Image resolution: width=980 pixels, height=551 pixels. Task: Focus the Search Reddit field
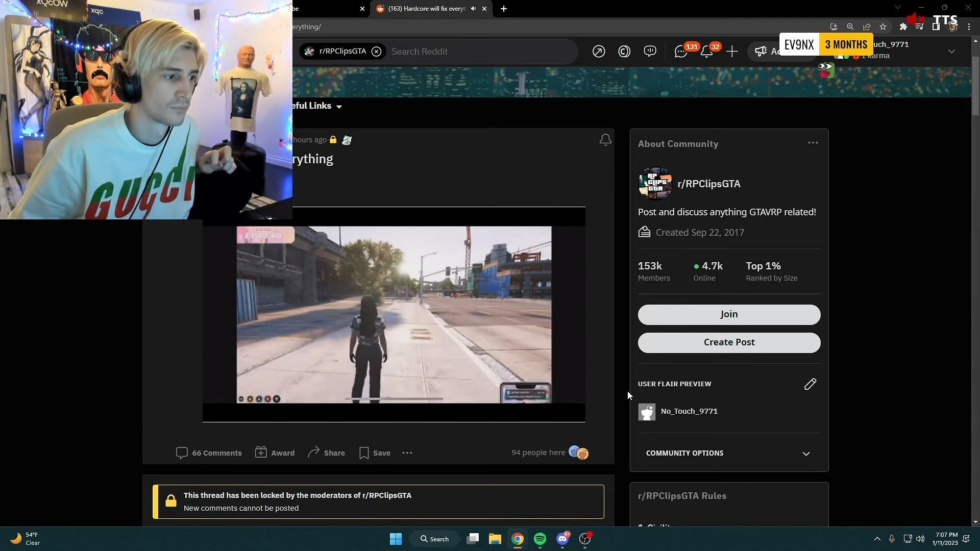pyautogui.click(x=480, y=52)
